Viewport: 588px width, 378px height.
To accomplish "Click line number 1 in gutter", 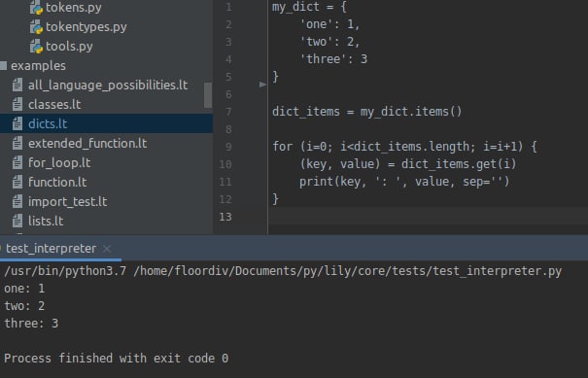I will click(x=228, y=7).
